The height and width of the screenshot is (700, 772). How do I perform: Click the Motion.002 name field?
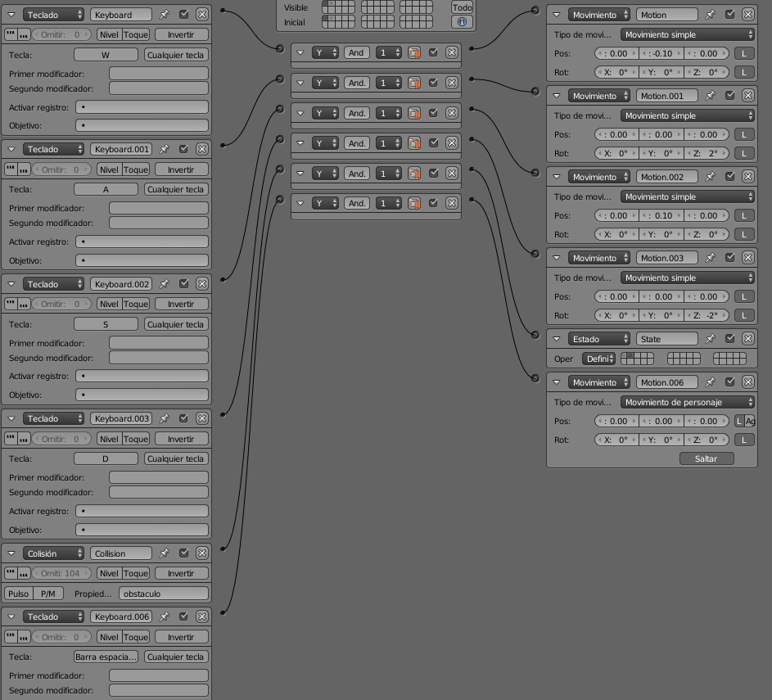(x=666, y=177)
